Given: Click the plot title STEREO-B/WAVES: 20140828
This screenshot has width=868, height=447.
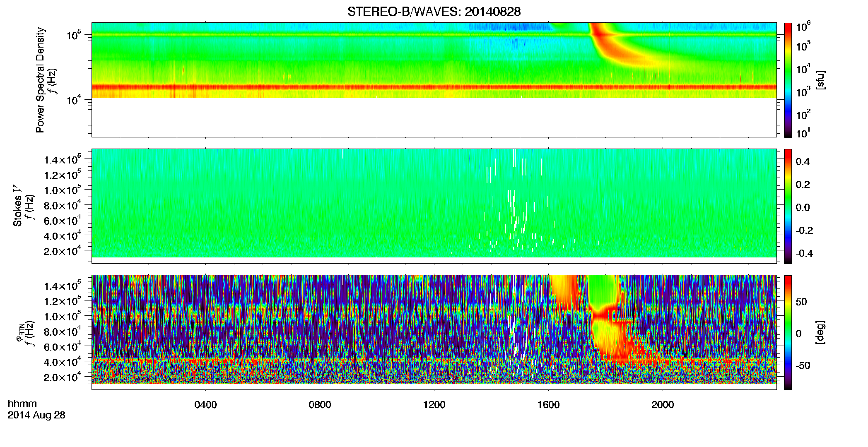Looking at the screenshot, I should (x=434, y=12).
